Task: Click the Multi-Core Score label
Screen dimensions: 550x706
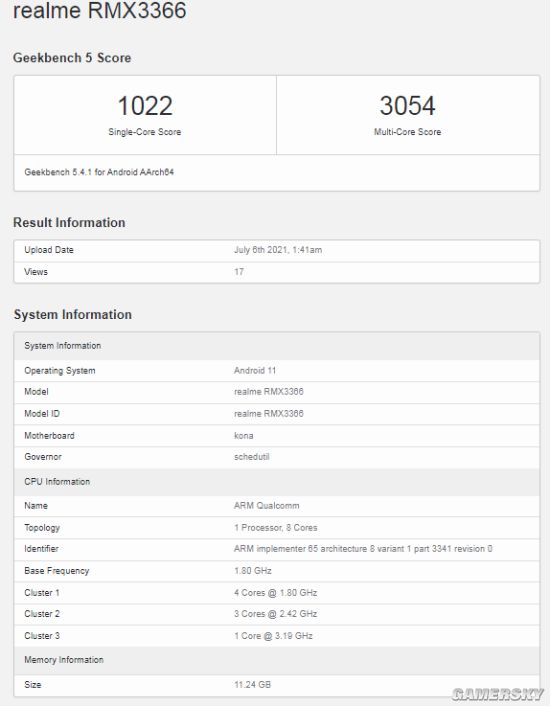Action: tap(407, 132)
